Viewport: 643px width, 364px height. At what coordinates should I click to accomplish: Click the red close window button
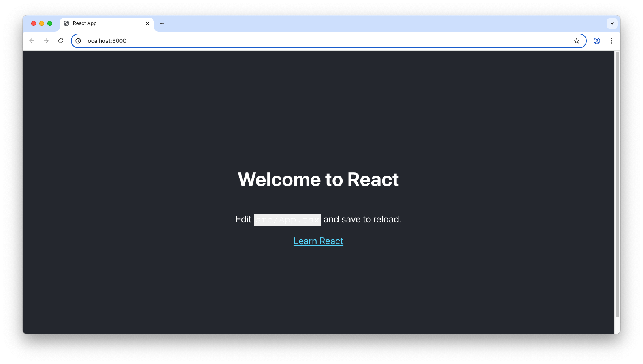click(x=34, y=23)
